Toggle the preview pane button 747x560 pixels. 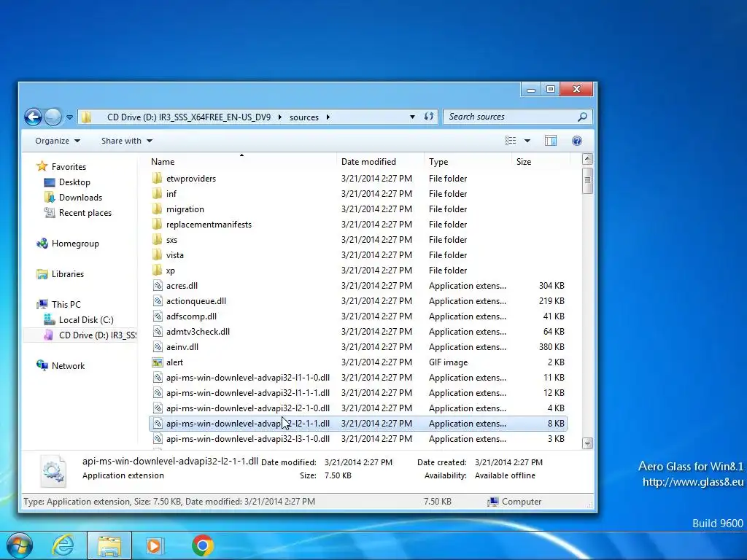point(551,141)
